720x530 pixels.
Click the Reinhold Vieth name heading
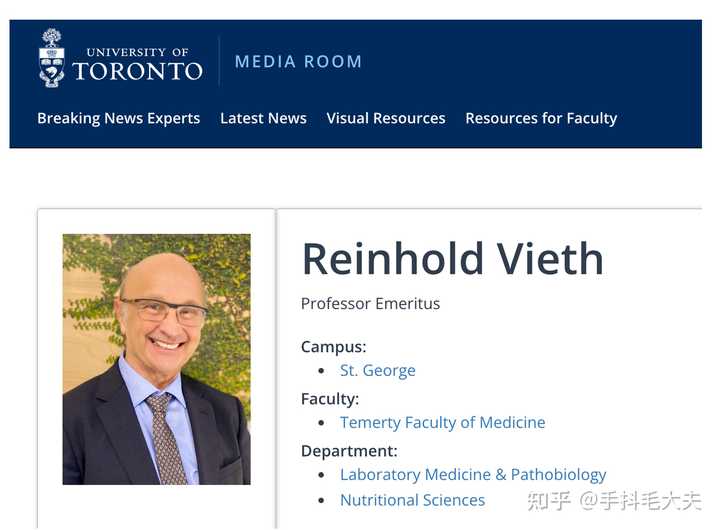452,259
